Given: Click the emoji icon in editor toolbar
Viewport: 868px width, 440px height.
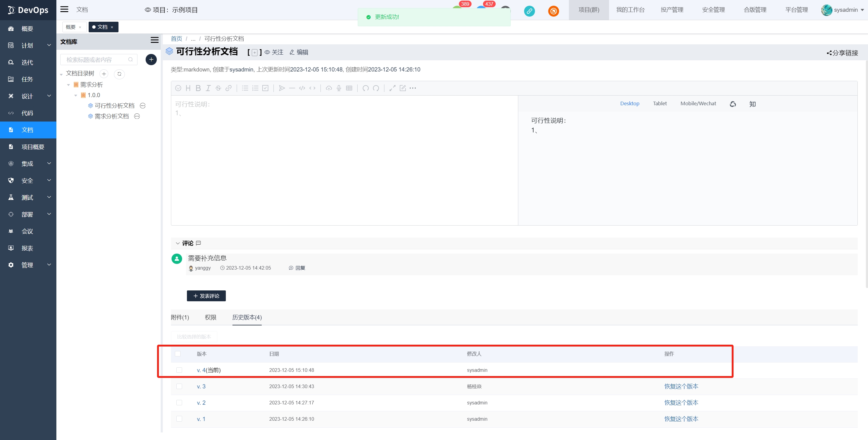Looking at the screenshot, I should click(x=178, y=88).
